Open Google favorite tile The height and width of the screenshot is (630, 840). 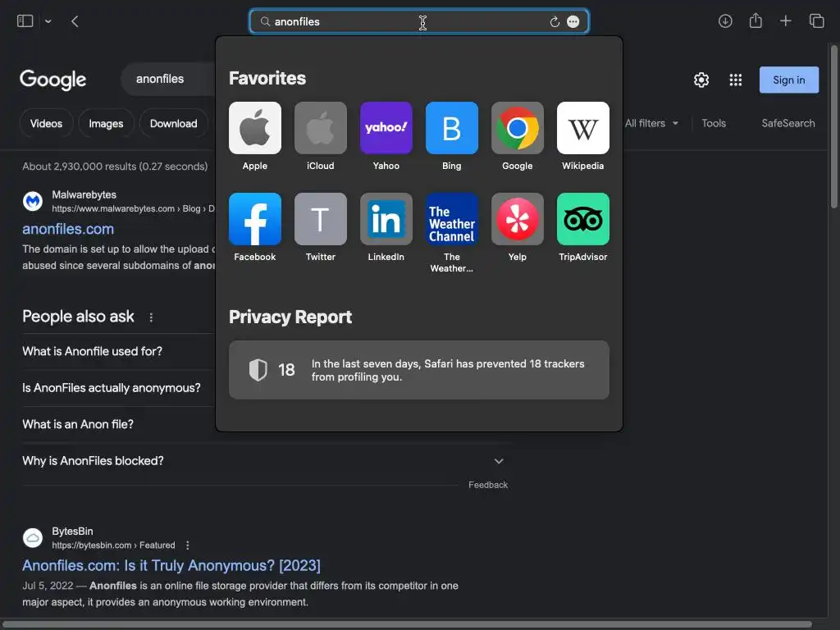[518, 136]
